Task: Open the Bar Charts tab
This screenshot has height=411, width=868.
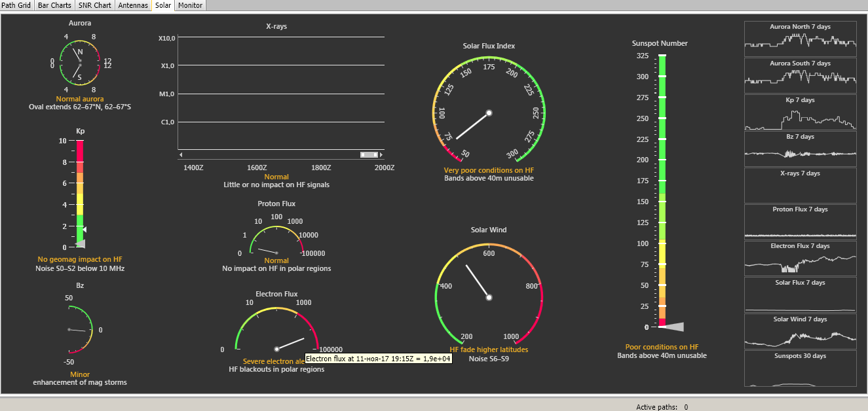Action: tap(54, 5)
